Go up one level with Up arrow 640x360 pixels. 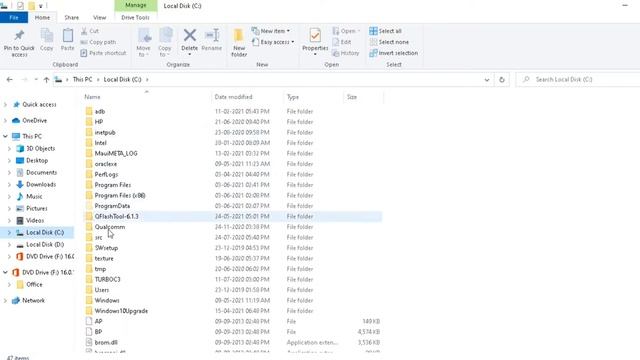[x=46, y=80]
